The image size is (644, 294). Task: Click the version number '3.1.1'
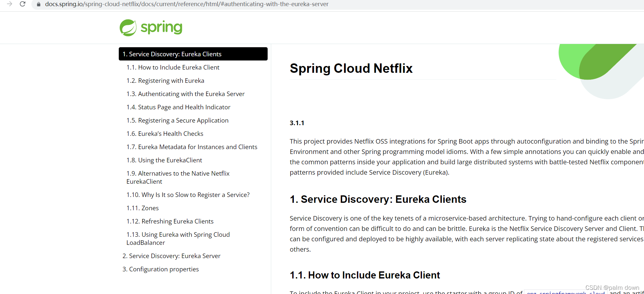click(297, 123)
